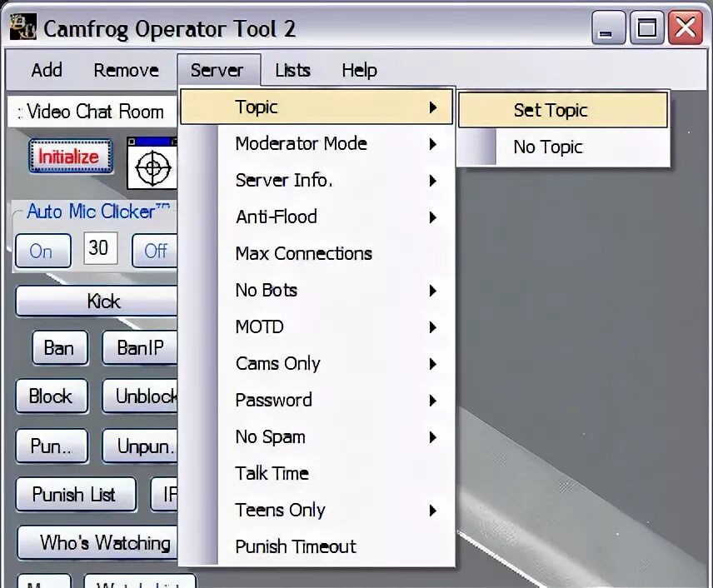Open the Lists menu
This screenshot has width=713, height=588.
pos(292,70)
